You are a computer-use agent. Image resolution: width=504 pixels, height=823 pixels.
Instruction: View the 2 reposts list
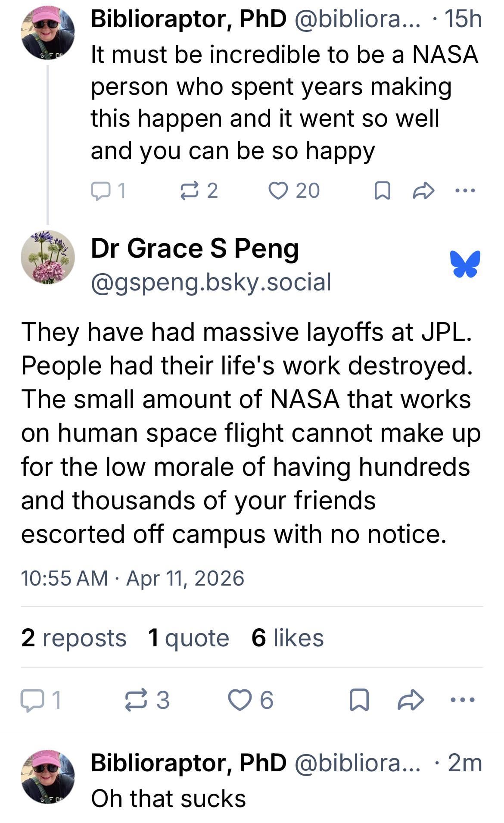74,638
